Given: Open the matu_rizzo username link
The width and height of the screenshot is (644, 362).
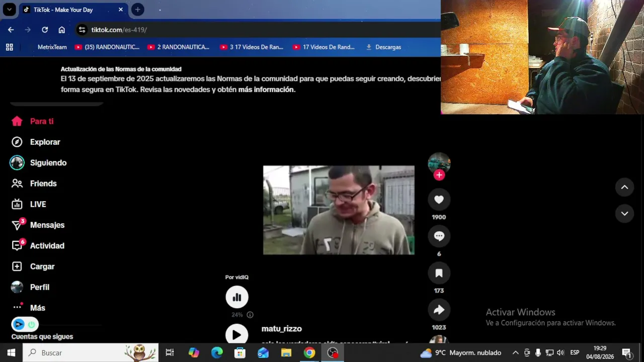Looking at the screenshot, I should pos(282,329).
